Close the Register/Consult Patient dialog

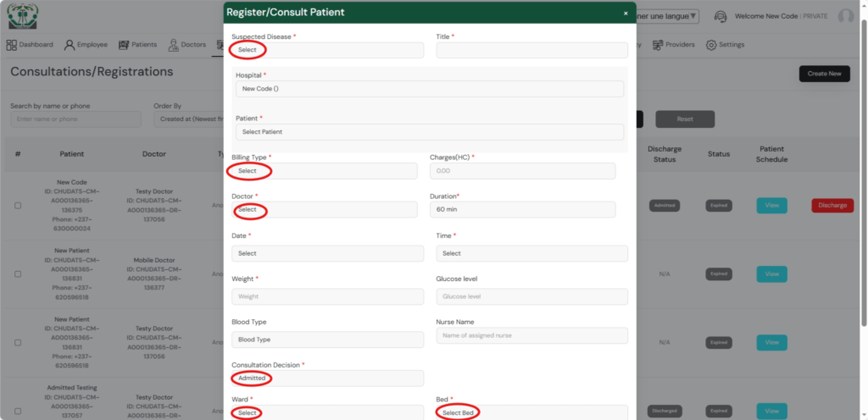tap(626, 14)
